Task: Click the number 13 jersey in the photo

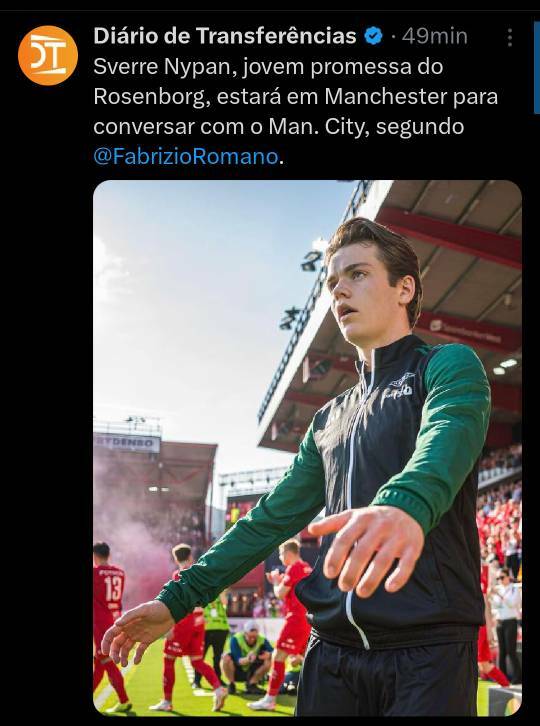Action: click(x=109, y=588)
